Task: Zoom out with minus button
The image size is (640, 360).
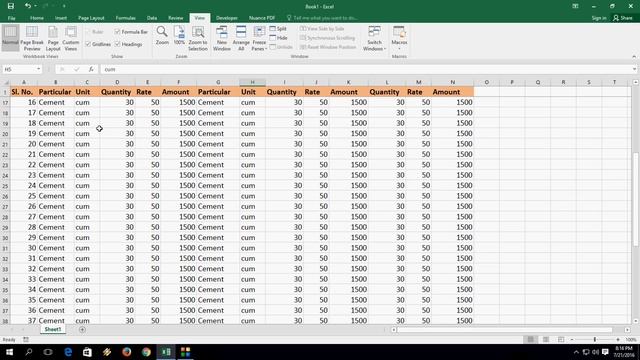Action: tap(572, 340)
